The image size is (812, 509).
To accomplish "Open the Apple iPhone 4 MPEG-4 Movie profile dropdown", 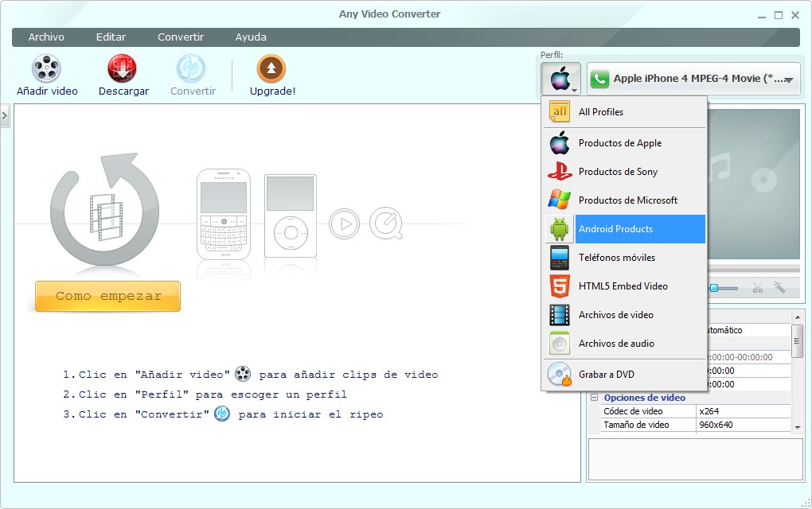I will point(694,80).
